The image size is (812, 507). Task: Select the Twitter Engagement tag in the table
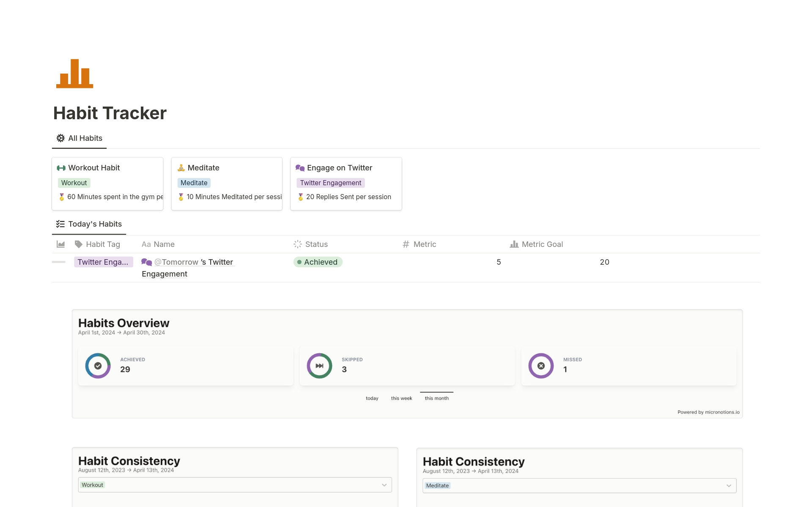tap(104, 262)
